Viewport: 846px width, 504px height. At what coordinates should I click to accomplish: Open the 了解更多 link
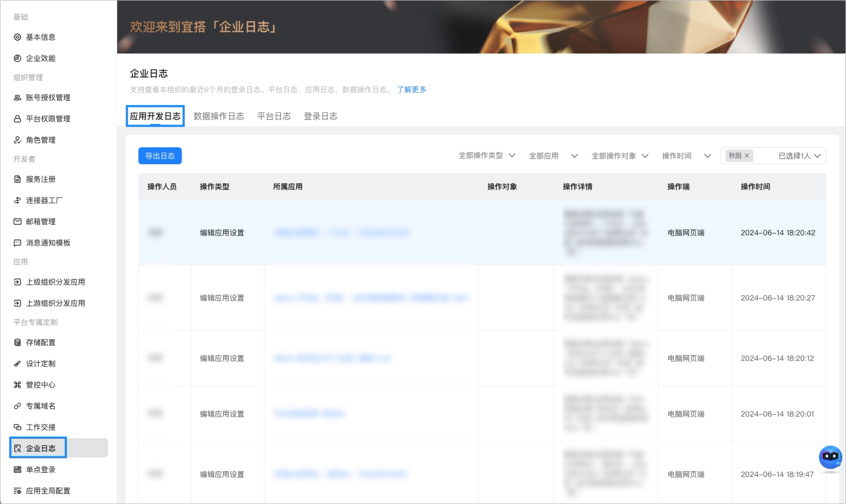click(x=412, y=90)
